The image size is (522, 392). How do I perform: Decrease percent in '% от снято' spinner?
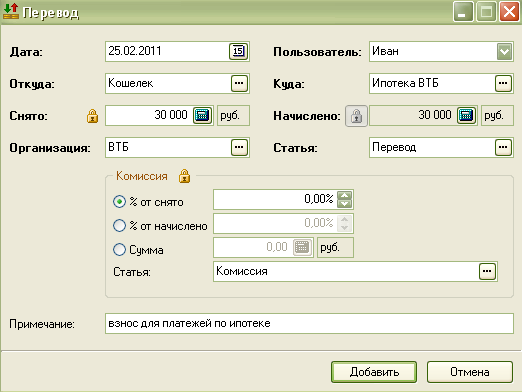pyautogui.click(x=344, y=204)
